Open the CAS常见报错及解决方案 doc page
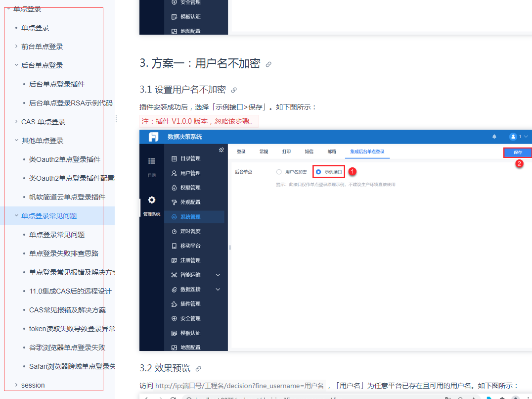 67,310
